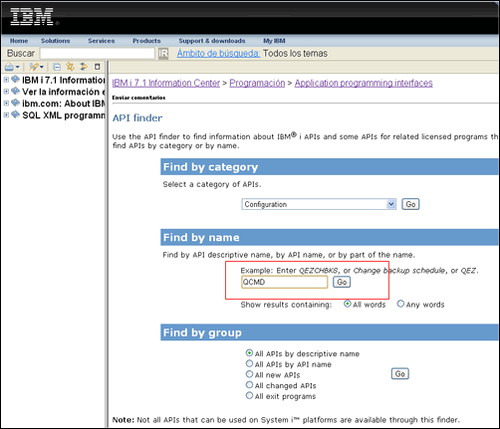Click the print topic toolbar icon
Viewport: 500px width, 429px height.
click(9, 67)
